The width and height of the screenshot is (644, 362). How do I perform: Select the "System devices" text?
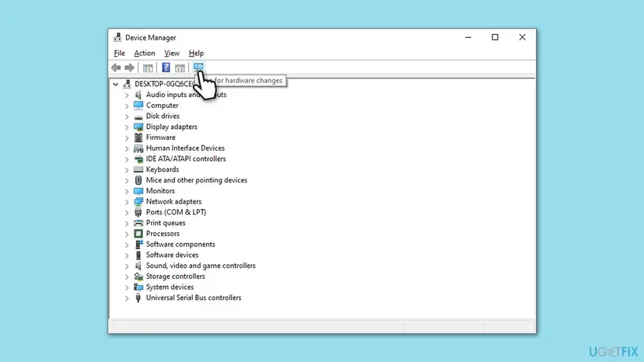[x=170, y=287]
